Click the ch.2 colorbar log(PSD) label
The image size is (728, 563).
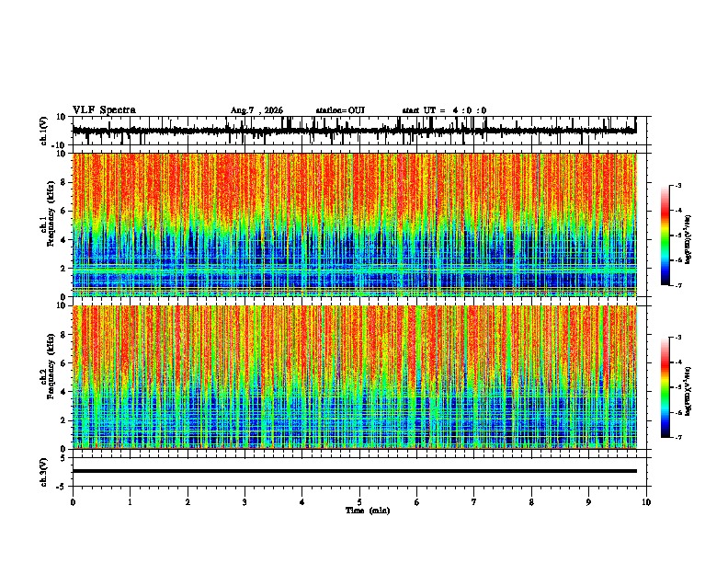pos(688,391)
